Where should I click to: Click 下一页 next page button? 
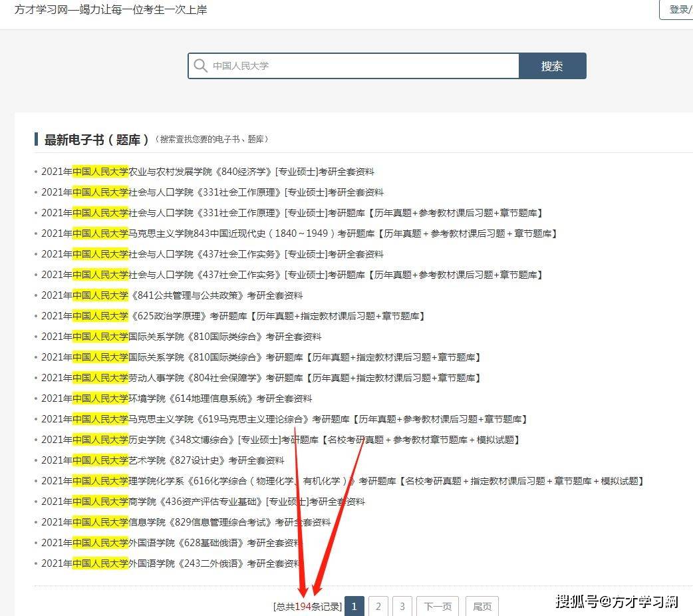(x=438, y=606)
